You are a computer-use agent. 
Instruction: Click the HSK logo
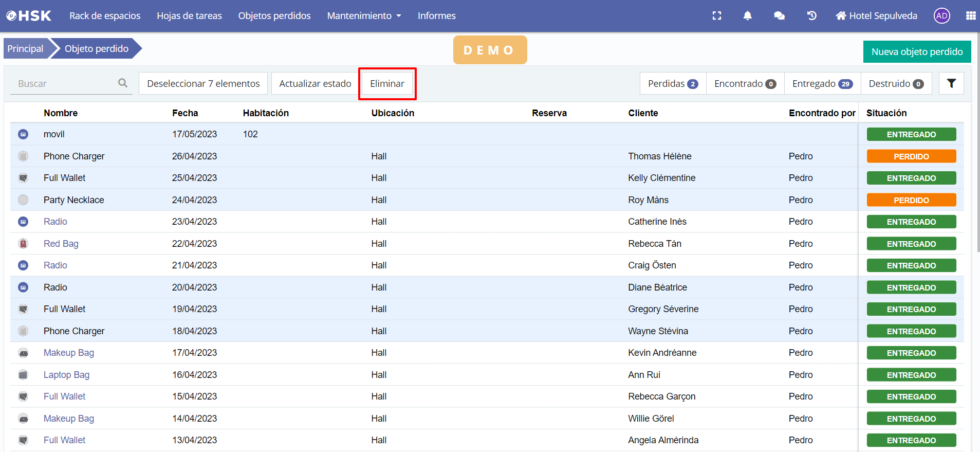click(x=29, y=16)
